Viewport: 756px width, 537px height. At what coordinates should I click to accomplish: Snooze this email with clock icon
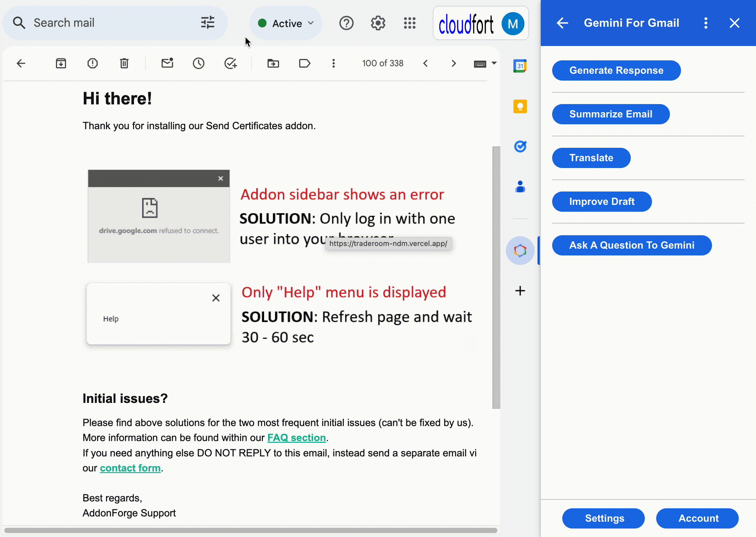click(x=198, y=63)
